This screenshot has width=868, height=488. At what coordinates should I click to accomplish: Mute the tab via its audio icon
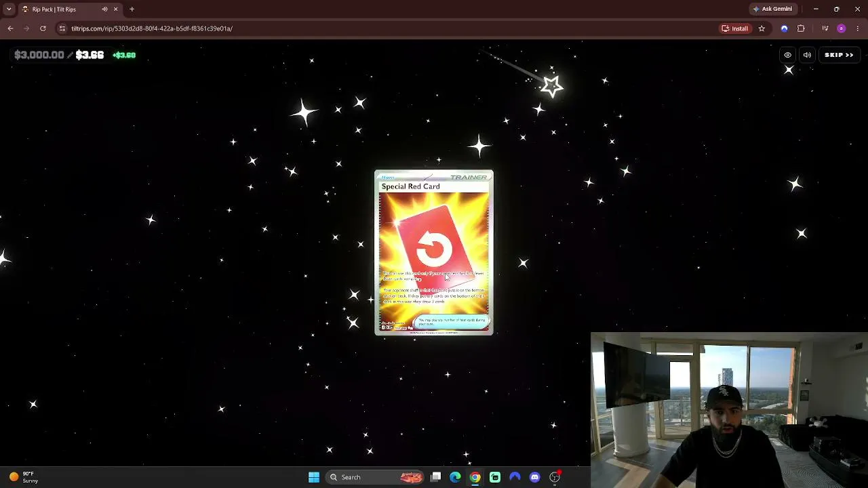(x=104, y=9)
